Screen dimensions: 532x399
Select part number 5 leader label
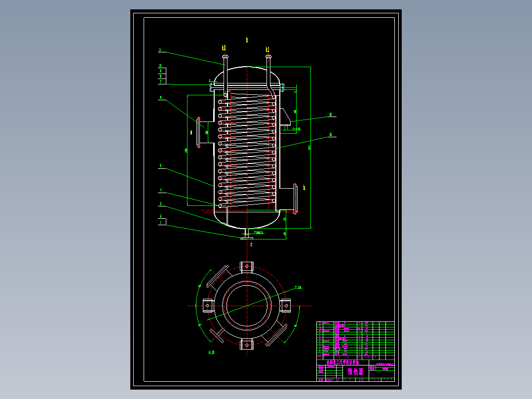pos(160,166)
